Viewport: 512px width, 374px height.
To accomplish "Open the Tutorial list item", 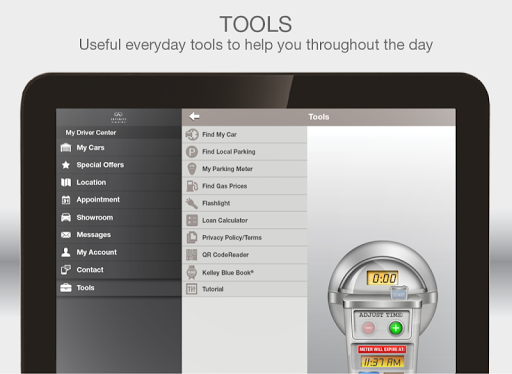I will tap(244, 289).
